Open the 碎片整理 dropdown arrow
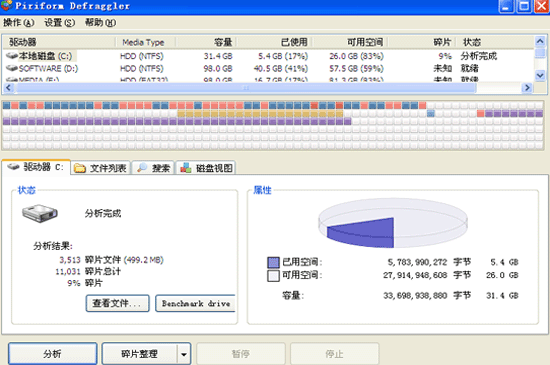550x365 pixels. point(184,354)
